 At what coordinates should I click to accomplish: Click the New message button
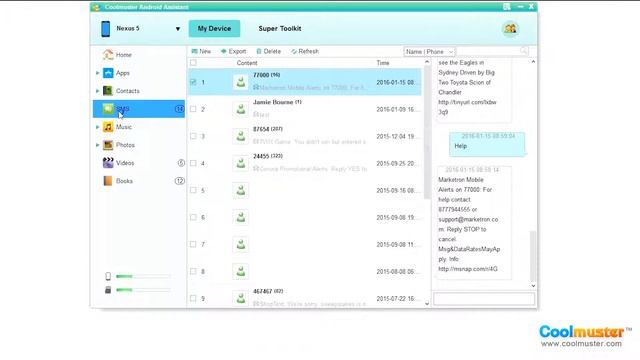(201, 51)
